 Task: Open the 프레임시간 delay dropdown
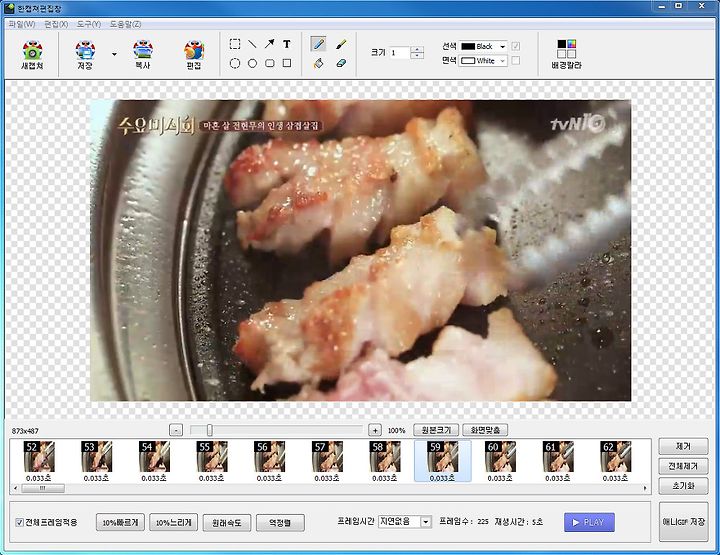(405, 521)
